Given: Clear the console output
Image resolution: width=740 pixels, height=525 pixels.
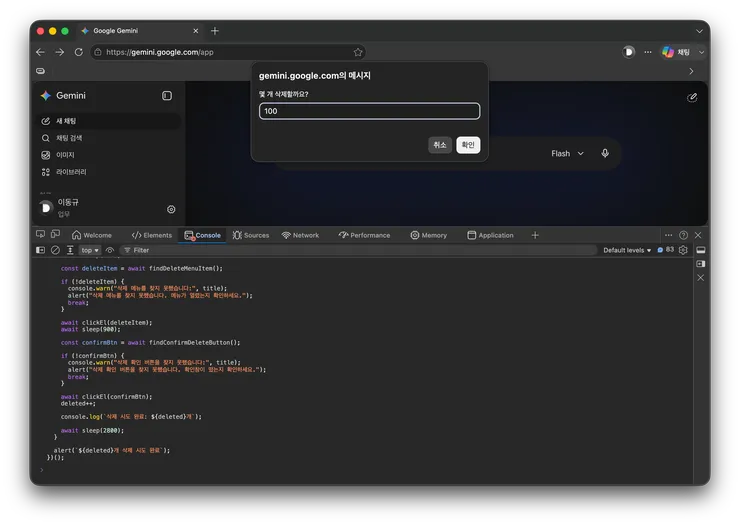Looking at the screenshot, I should pos(55,250).
